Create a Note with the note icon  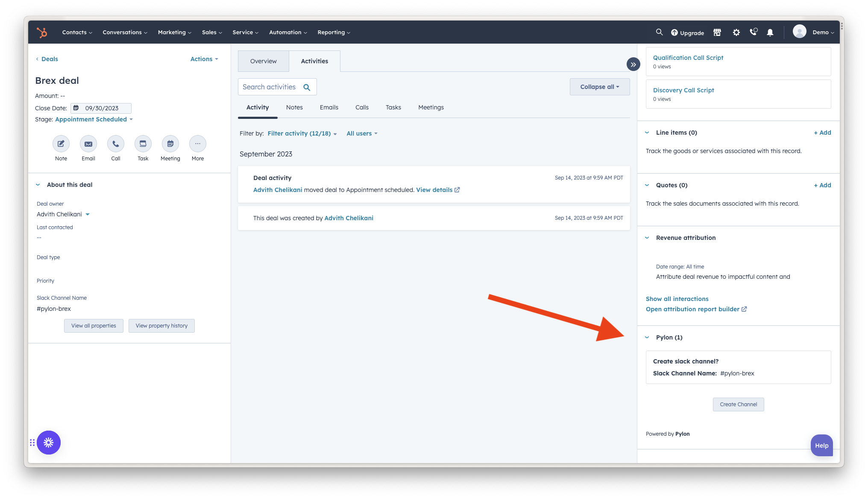[x=61, y=144]
